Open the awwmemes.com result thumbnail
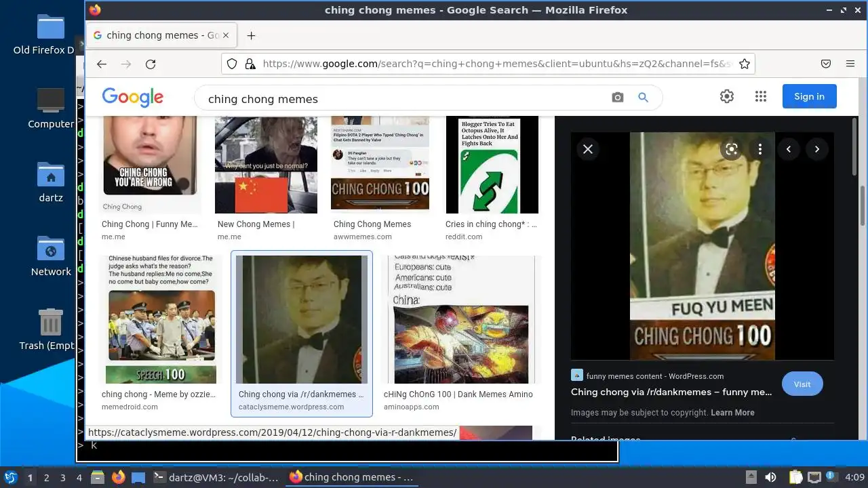The width and height of the screenshot is (868, 488). click(380, 165)
